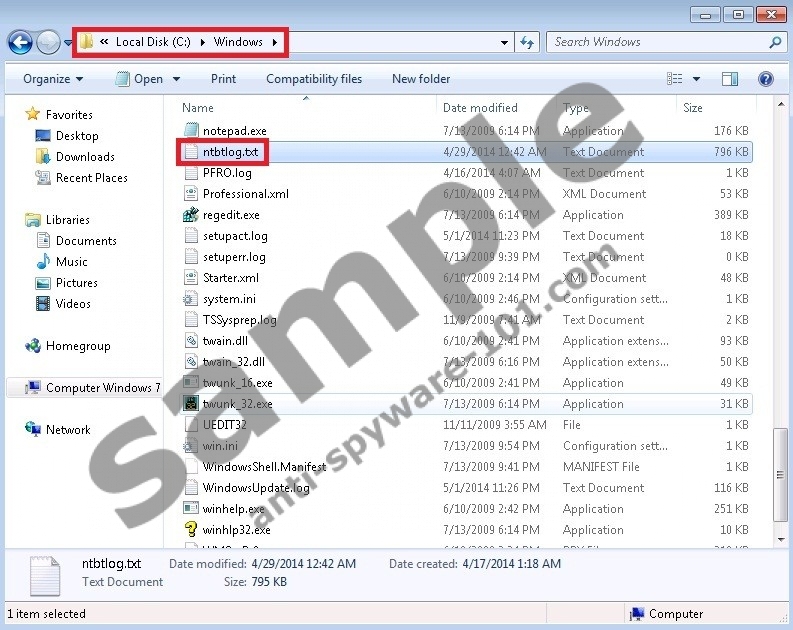Screen dimensions: 793x630
Task: Show the preview pane
Action: tap(730, 79)
